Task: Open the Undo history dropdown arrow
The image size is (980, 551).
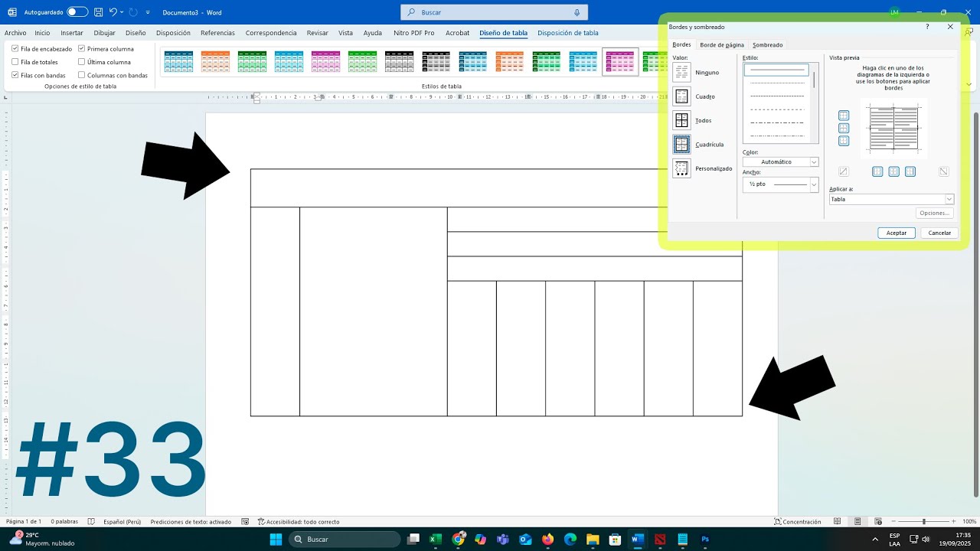Action: click(x=122, y=12)
